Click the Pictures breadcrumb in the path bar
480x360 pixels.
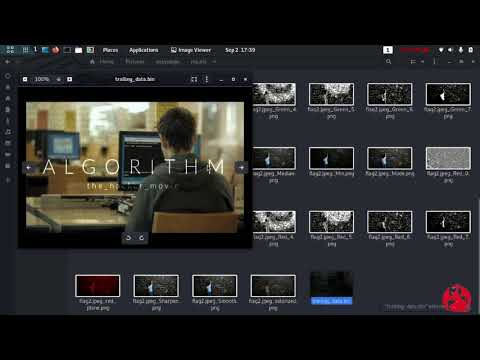click(135, 62)
